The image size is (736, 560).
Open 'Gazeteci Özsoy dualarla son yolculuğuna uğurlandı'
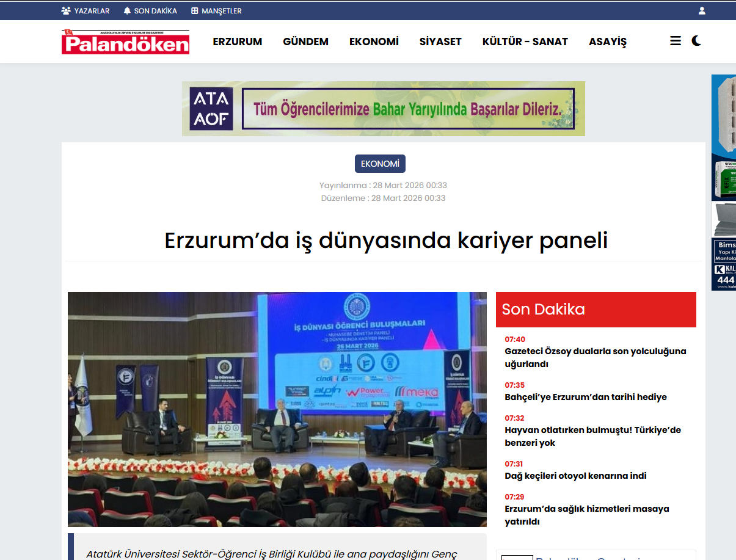[x=596, y=357]
